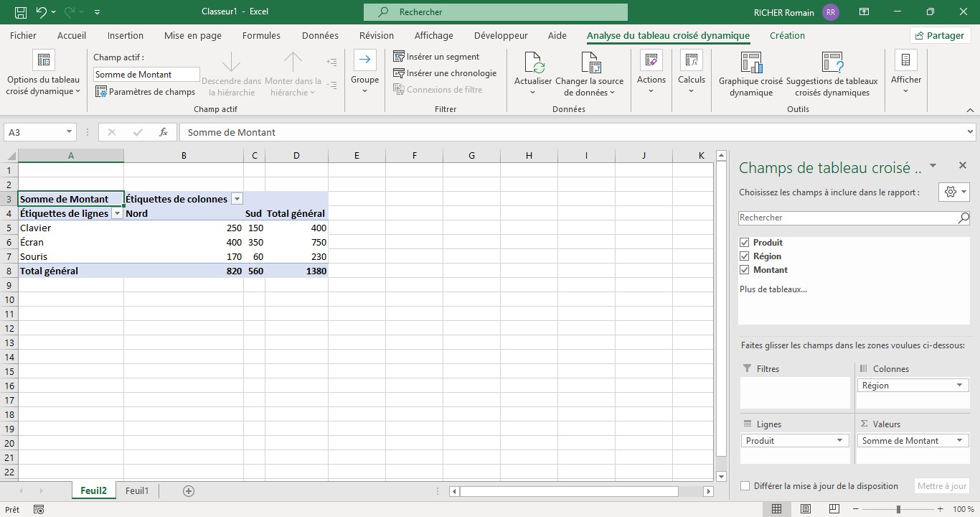Screen dimensions: 980x517
Task: Open the Fichier tab
Action: [24, 35]
